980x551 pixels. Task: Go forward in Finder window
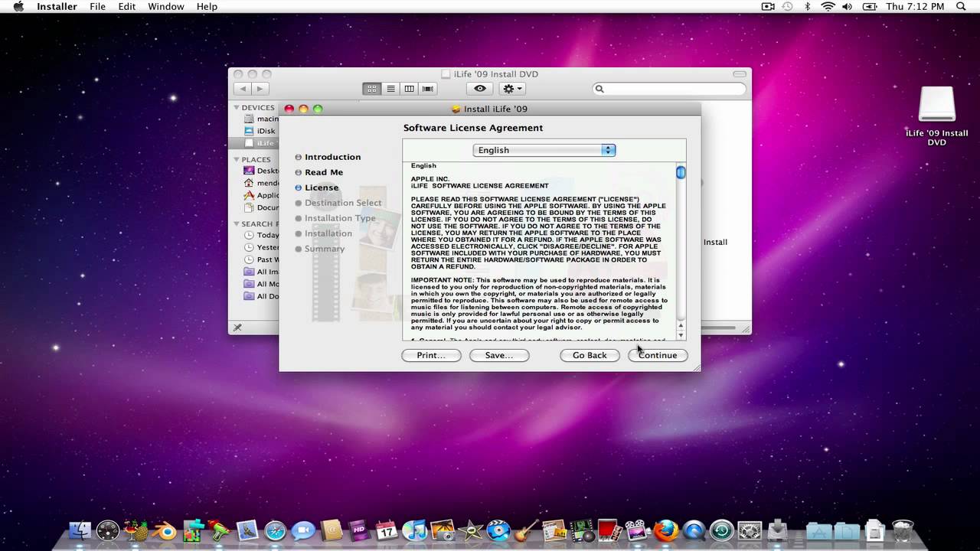click(x=260, y=89)
